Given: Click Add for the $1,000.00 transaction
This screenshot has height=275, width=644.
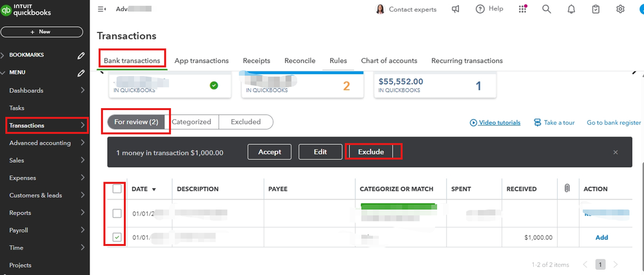Looking at the screenshot, I should 601,237.
